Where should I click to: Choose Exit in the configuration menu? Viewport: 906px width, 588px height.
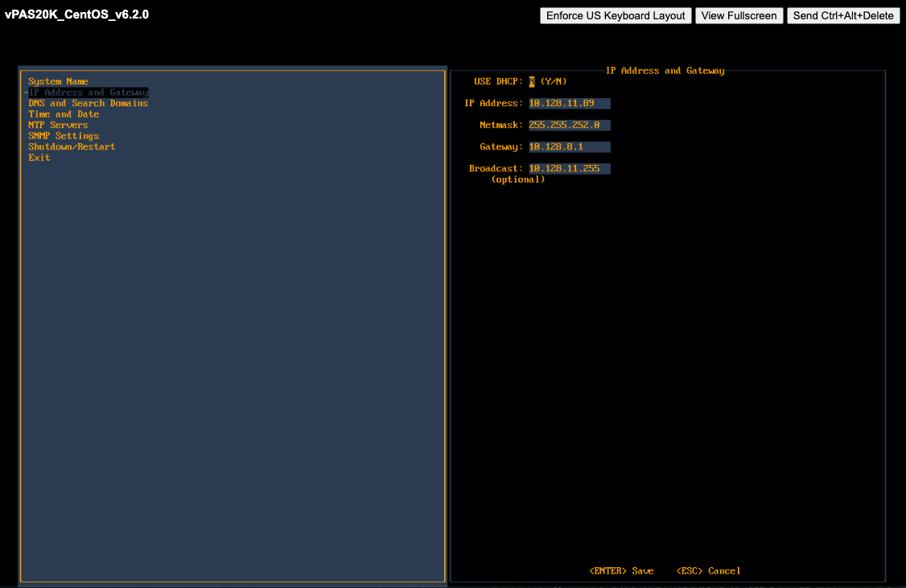(39, 158)
